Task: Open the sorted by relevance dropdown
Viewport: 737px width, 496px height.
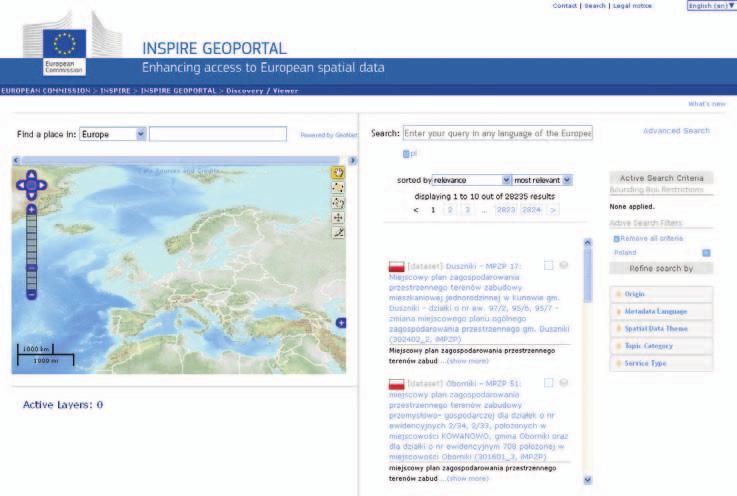Action: (471, 180)
